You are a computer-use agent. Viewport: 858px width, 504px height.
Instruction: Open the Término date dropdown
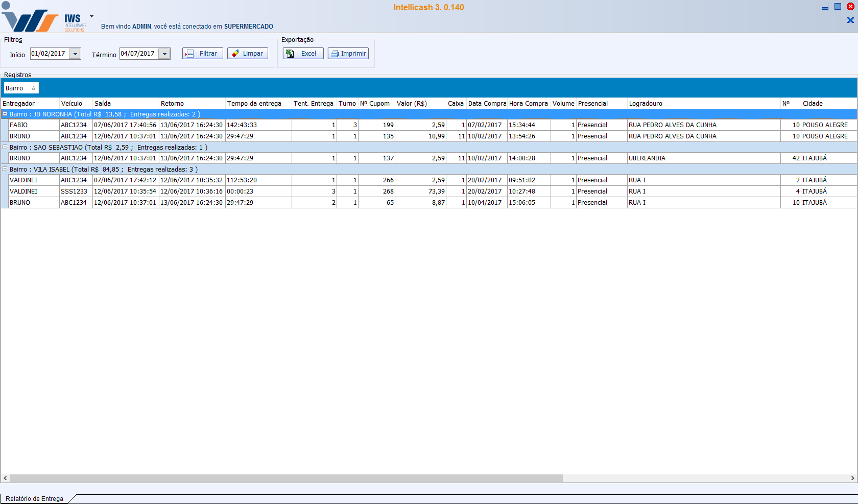click(164, 54)
